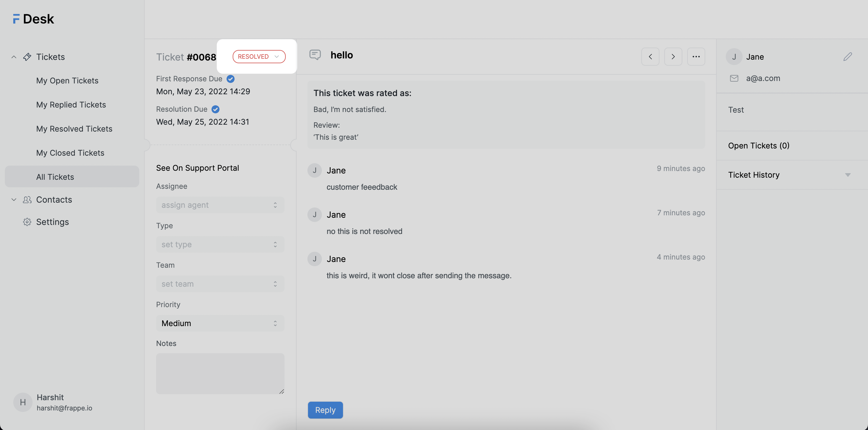The width and height of the screenshot is (868, 430).
Task: Click the Reply button
Action: pyautogui.click(x=325, y=410)
